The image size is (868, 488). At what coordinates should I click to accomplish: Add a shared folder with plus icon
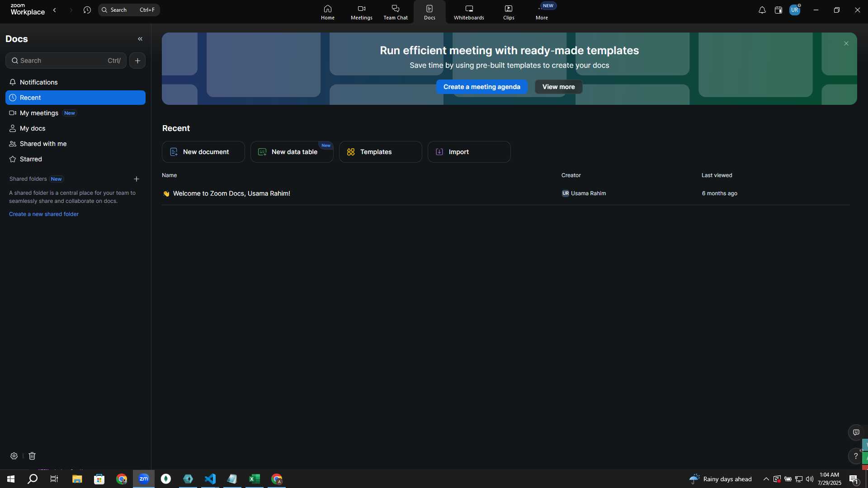pos(137,179)
